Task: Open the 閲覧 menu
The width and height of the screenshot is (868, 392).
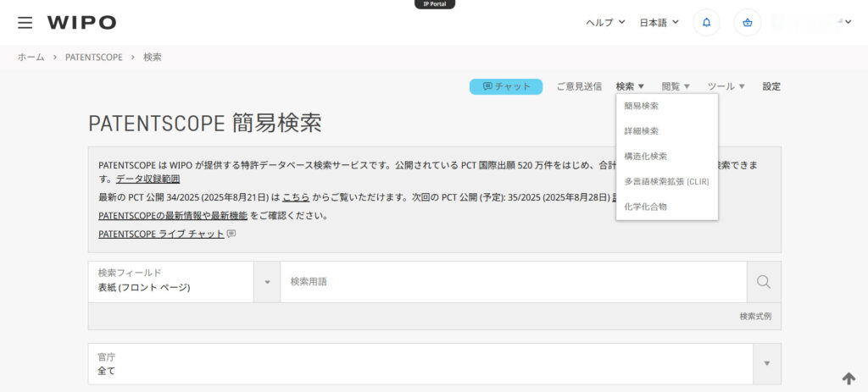Action: tap(676, 86)
